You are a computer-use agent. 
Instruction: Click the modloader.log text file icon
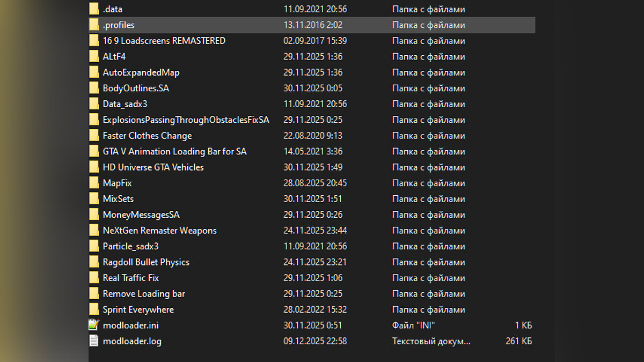click(x=94, y=341)
